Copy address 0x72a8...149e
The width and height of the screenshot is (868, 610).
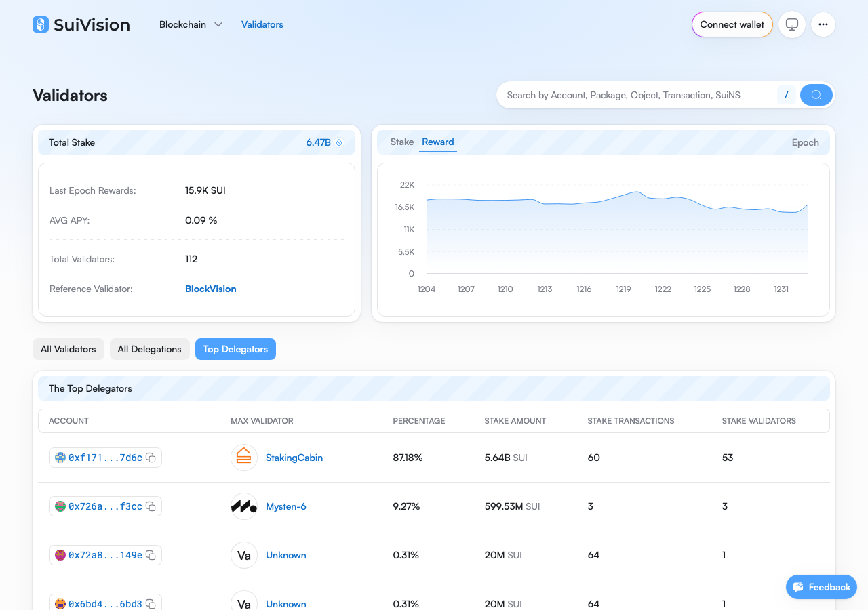pyautogui.click(x=151, y=555)
